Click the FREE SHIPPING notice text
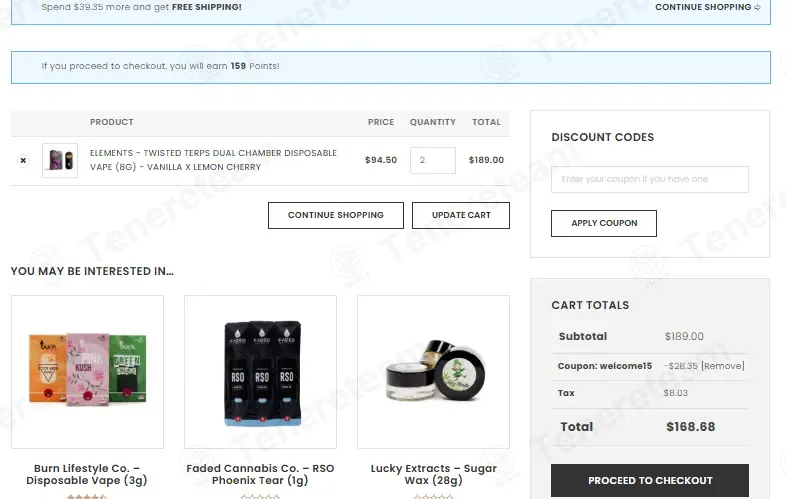This screenshot has width=786, height=499. (207, 7)
